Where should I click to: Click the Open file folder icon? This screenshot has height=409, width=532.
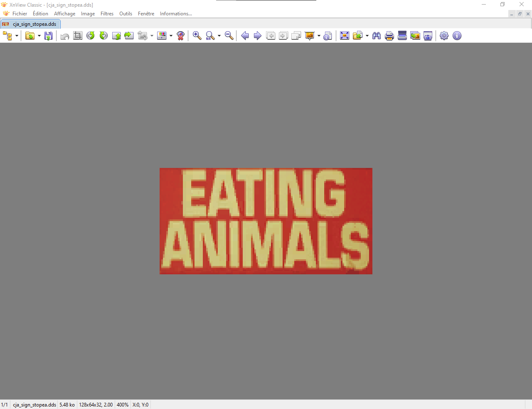30,36
